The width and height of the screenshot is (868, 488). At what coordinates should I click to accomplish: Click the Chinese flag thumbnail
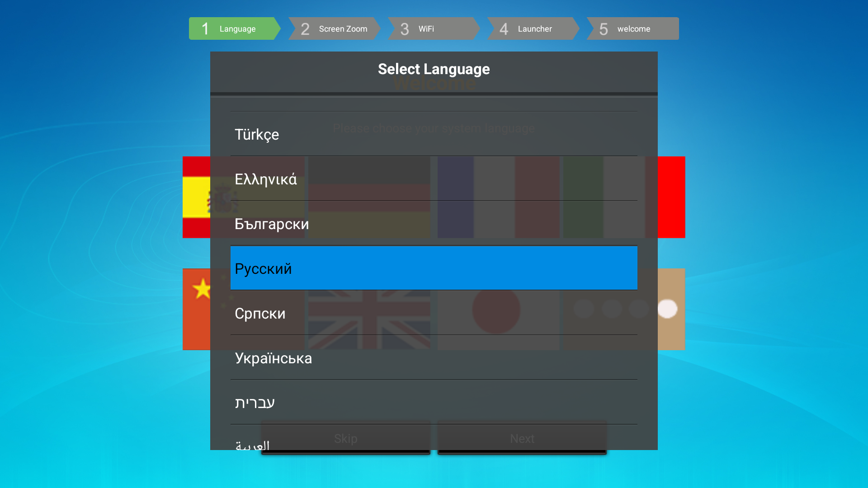[x=197, y=309]
